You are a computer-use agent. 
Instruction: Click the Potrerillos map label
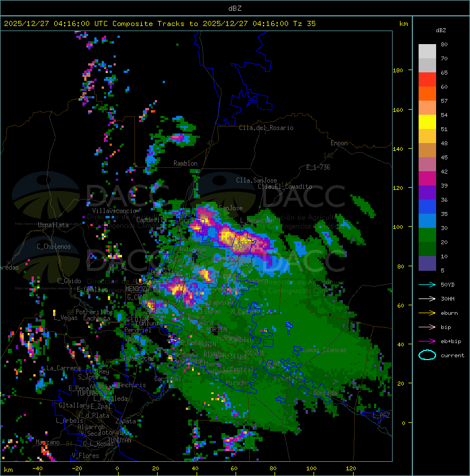click(94, 311)
